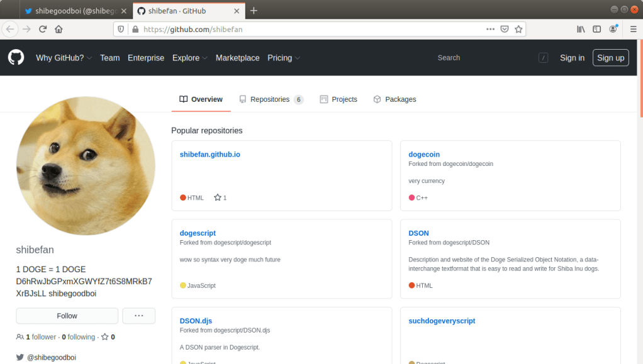The width and height of the screenshot is (643, 364).
Task: Click the star icon on shibefan.github.io
Action: tap(218, 197)
